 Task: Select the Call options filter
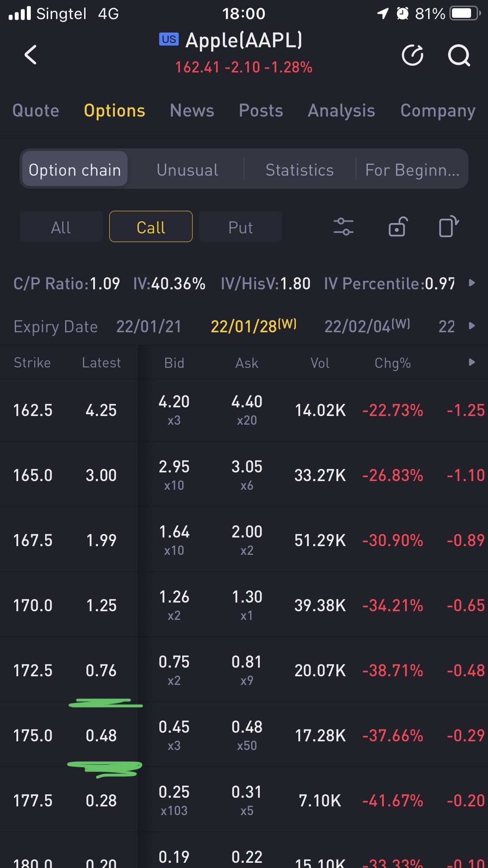coord(151,227)
